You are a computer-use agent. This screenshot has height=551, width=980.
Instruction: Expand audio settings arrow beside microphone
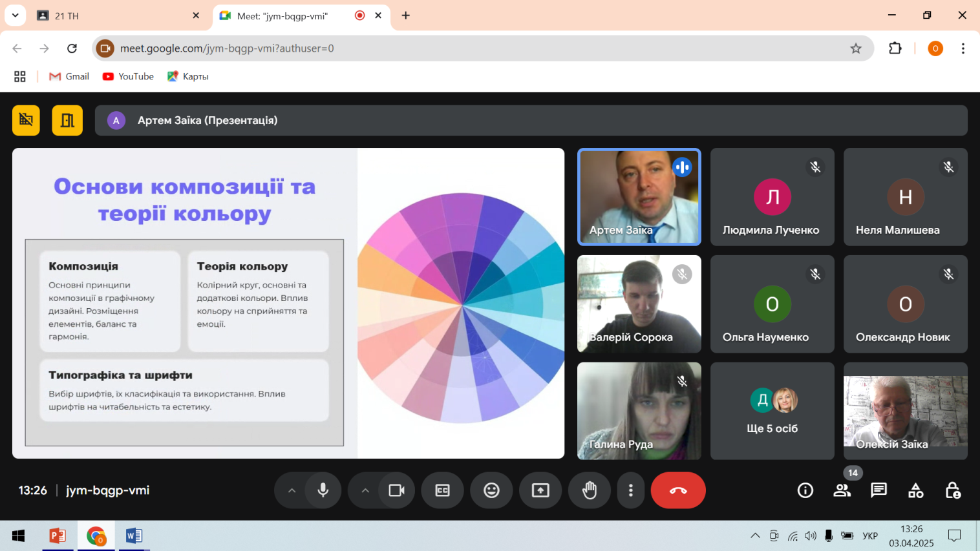[292, 490]
